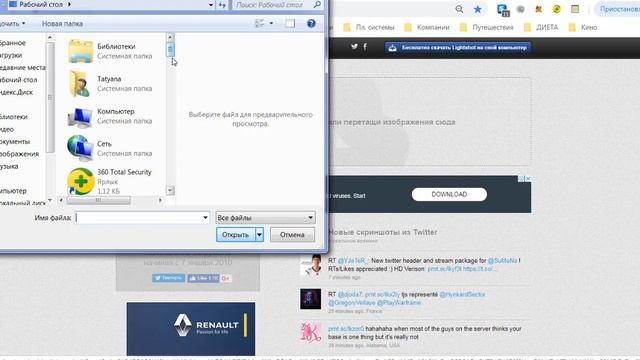Viewport: 640px width, 360px height.
Task: Select Изображения in navigation pane
Action: point(19,154)
